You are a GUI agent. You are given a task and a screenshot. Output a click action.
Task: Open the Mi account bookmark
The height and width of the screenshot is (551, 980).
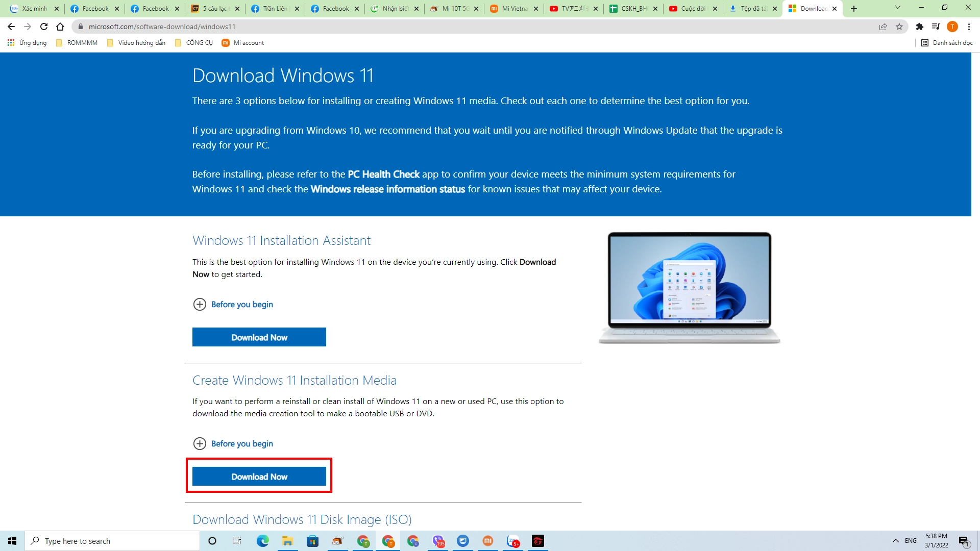[243, 43]
